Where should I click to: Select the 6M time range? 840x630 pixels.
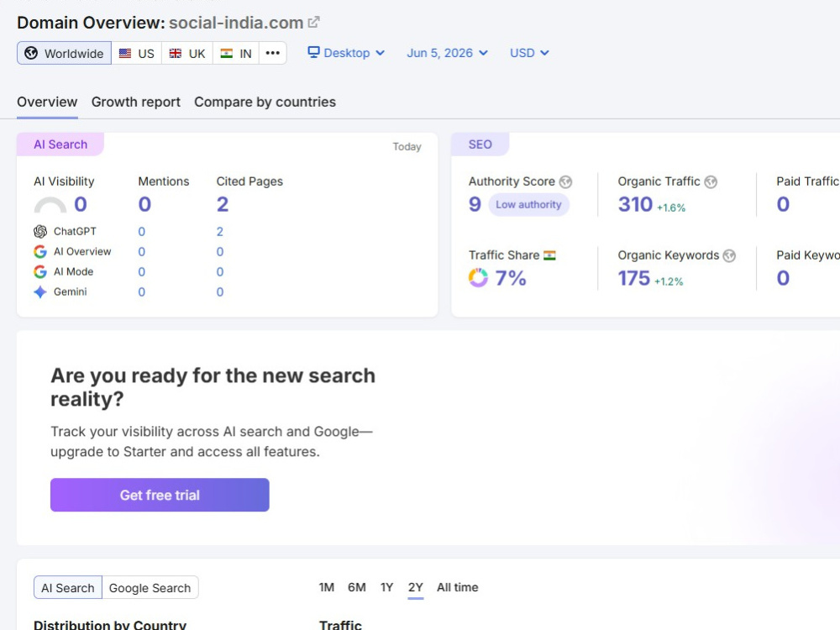[357, 587]
